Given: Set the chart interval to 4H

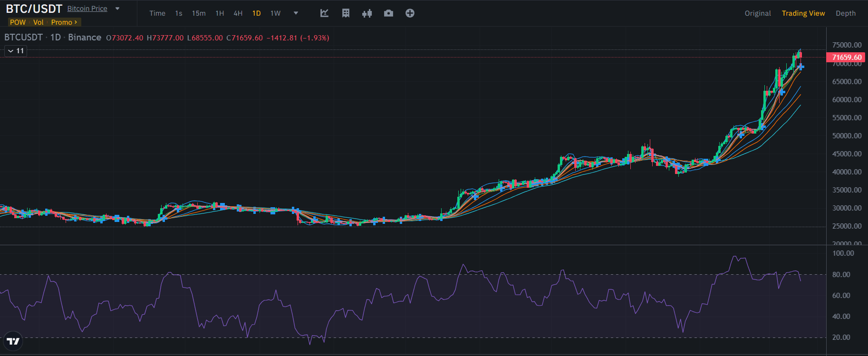Looking at the screenshot, I should 238,13.
